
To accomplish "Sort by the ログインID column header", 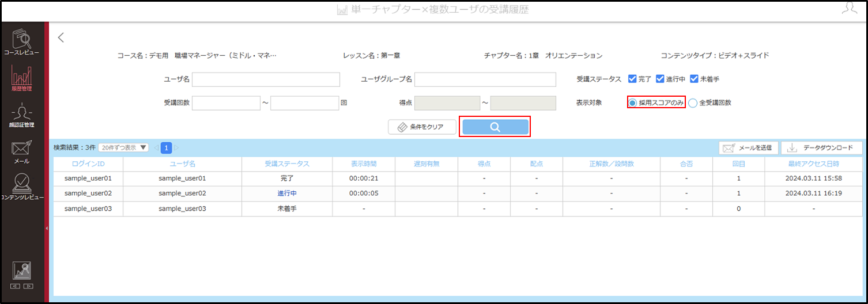I will [x=88, y=164].
